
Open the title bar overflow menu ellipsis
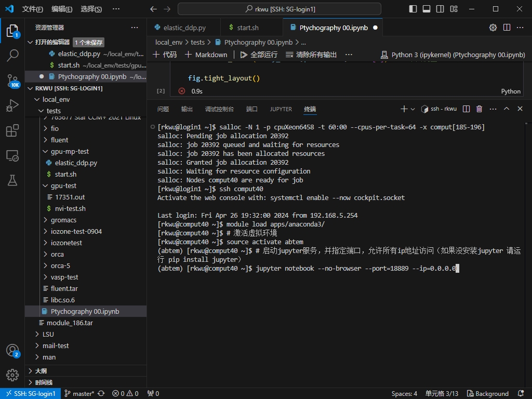click(x=116, y=9)
